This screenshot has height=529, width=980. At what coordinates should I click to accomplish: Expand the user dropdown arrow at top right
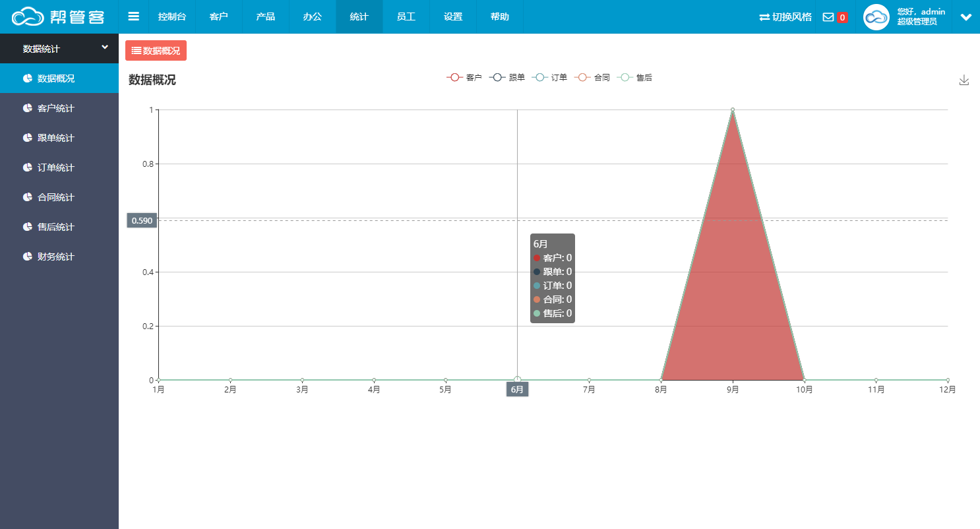tap(966, 17)
